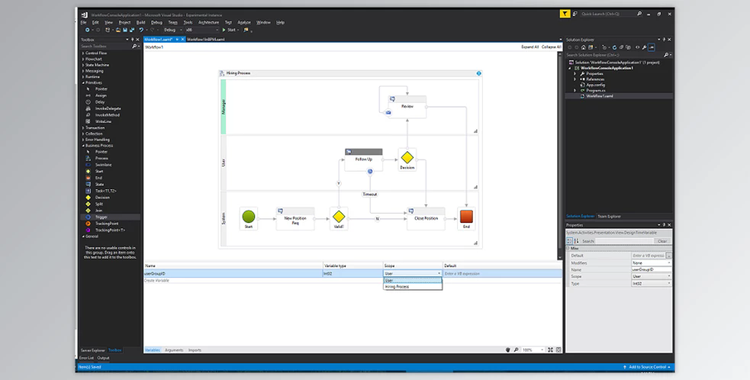Viewport: 750px width, 380px height.
Task: Click the Quick Launch search box
Action: coord(607,14)
